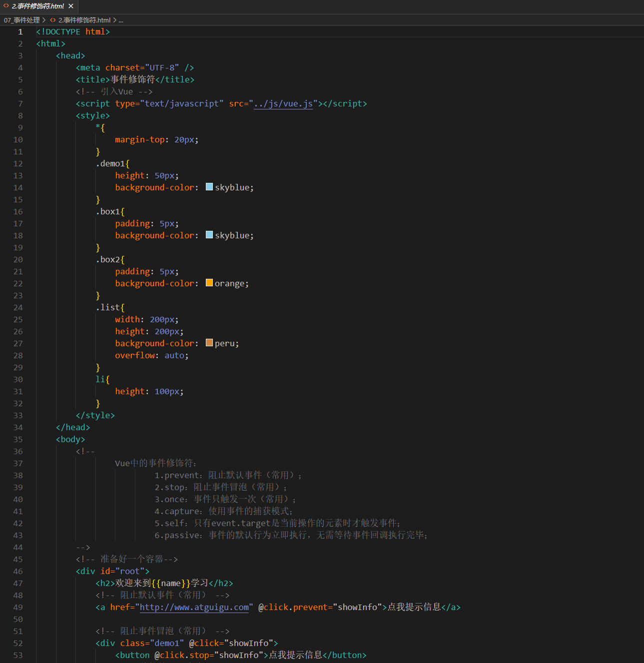Select line number 46 in the gutter

pyautogui.click(x=18, y=571)
